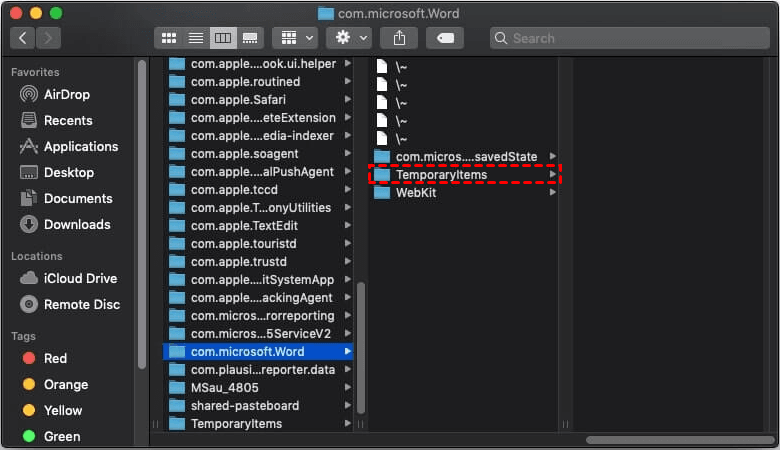Open Desktop in the sidebar
780x450 pixels.
click(57, 172)
